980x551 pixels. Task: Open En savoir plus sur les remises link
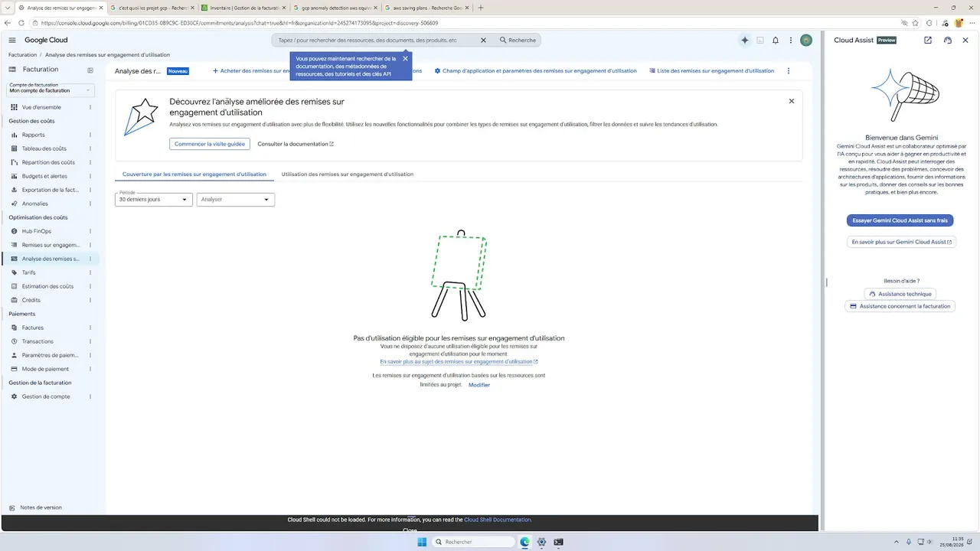tap(459, 362)
